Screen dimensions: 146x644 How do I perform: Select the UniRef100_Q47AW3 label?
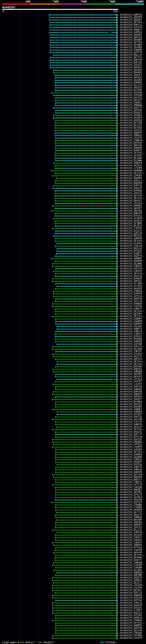coord(131,557)
